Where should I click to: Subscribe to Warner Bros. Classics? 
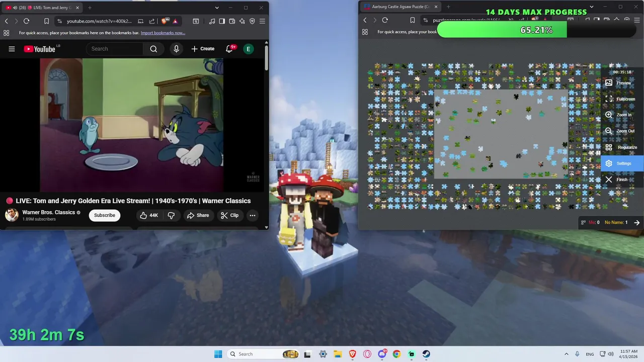[x=105, y=215]
